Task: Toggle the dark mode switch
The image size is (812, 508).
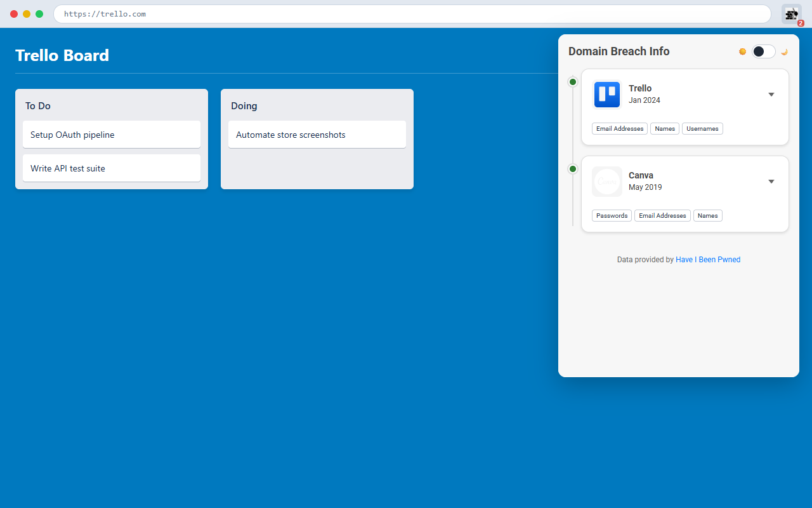Action: coord(764,51)
